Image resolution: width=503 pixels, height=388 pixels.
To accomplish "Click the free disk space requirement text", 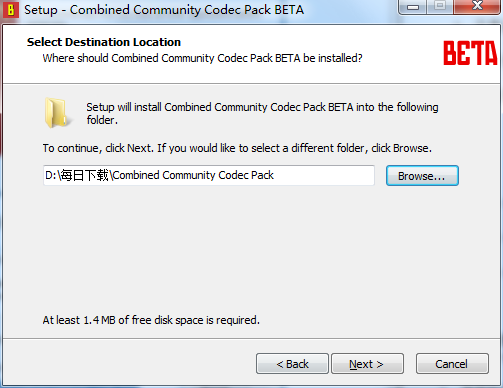I will (151, 320).
